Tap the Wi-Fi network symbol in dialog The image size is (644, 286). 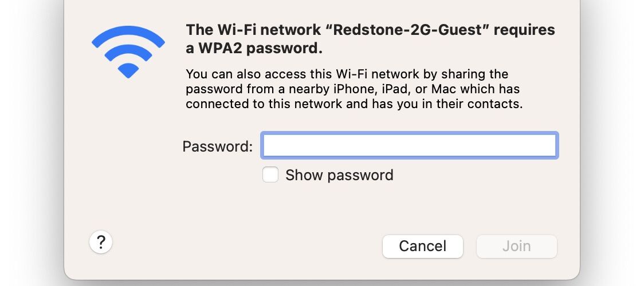(x=128, y=52)
